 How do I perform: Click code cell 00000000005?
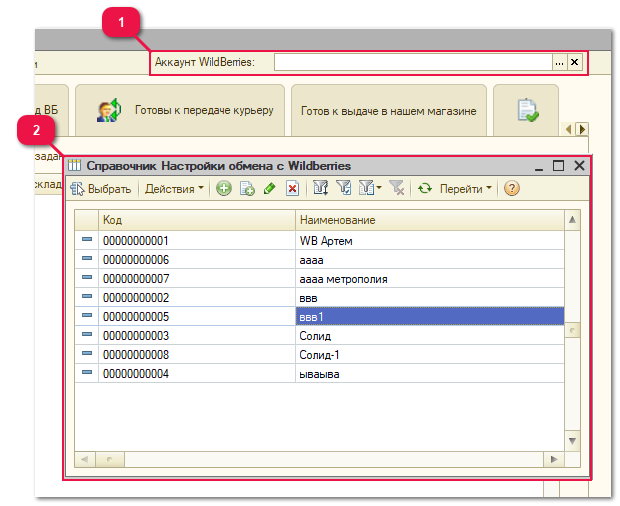point(197,317)
